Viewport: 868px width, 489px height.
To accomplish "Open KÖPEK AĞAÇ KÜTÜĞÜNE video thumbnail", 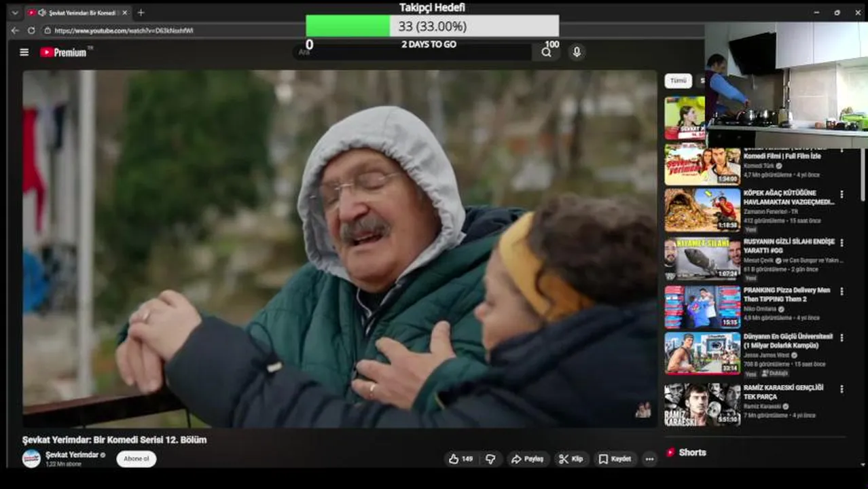I will tap(702, 211).
